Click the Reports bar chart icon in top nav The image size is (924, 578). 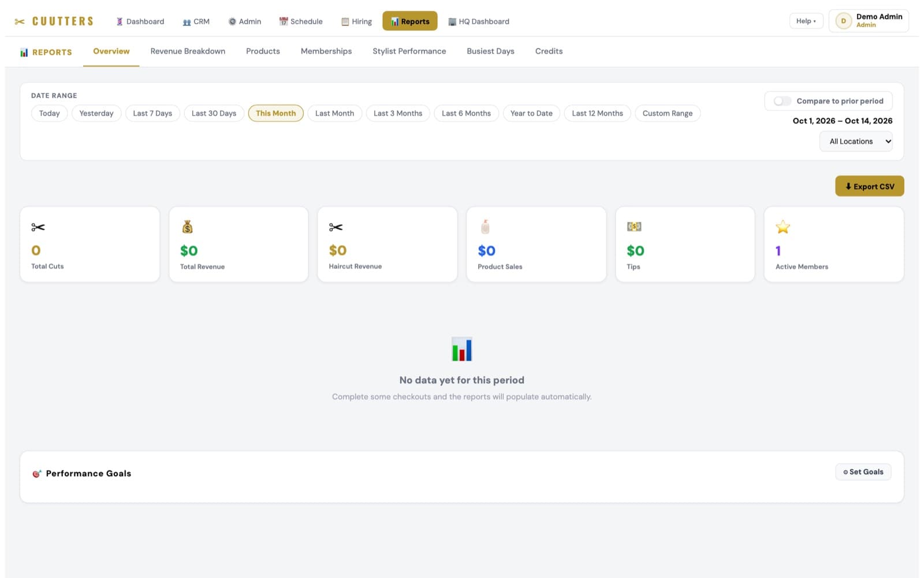395,21
